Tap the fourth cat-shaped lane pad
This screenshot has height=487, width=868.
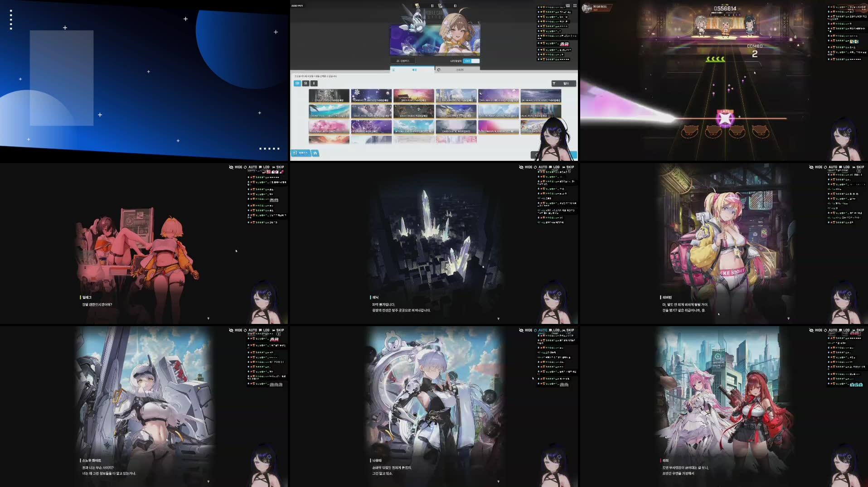coord(761,132)
